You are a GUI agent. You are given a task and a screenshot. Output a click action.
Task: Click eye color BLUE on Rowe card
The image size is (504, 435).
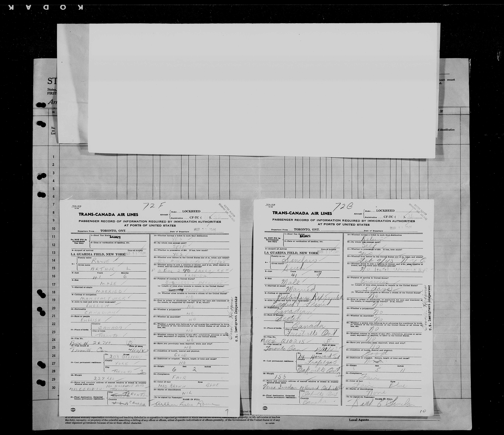click(x=213, y=385)
